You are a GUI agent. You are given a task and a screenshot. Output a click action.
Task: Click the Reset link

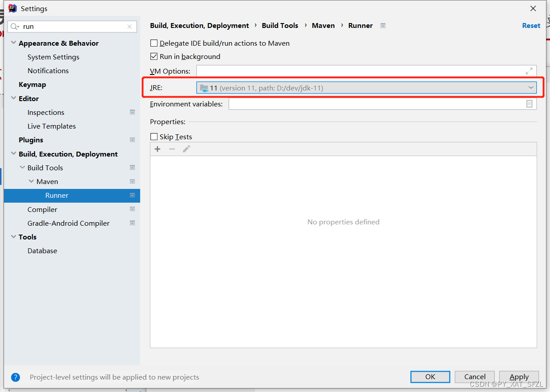[x=531, y=25]
